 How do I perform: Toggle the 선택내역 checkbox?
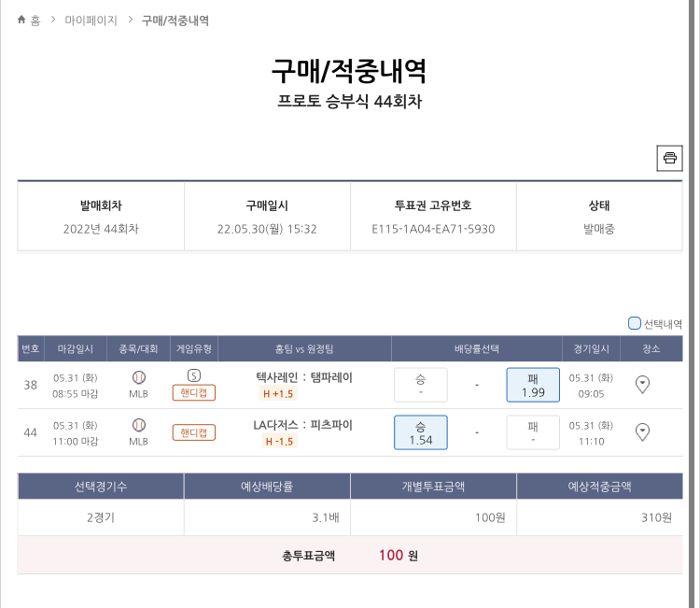click(x=635, y=323)
